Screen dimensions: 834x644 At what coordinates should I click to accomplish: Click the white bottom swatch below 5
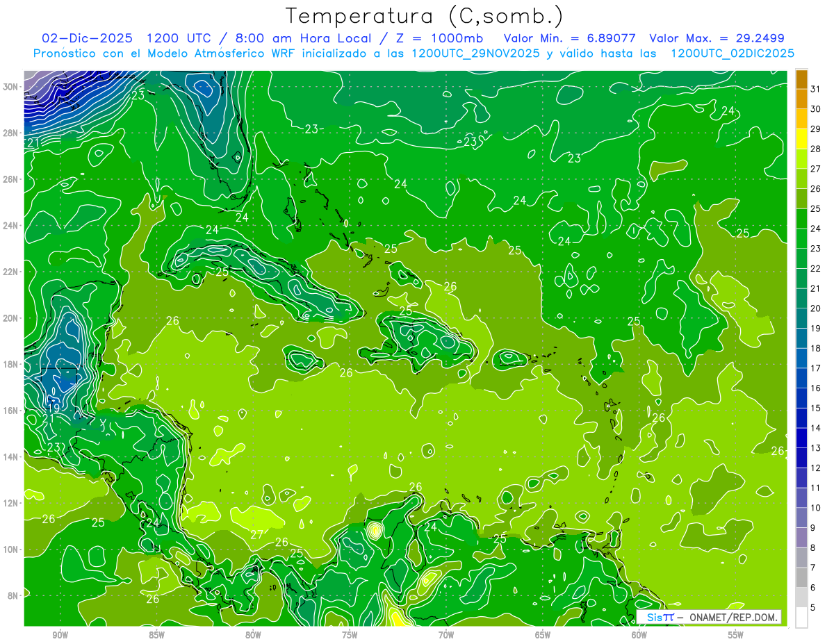pyautogui.click(x=802, y=618)
